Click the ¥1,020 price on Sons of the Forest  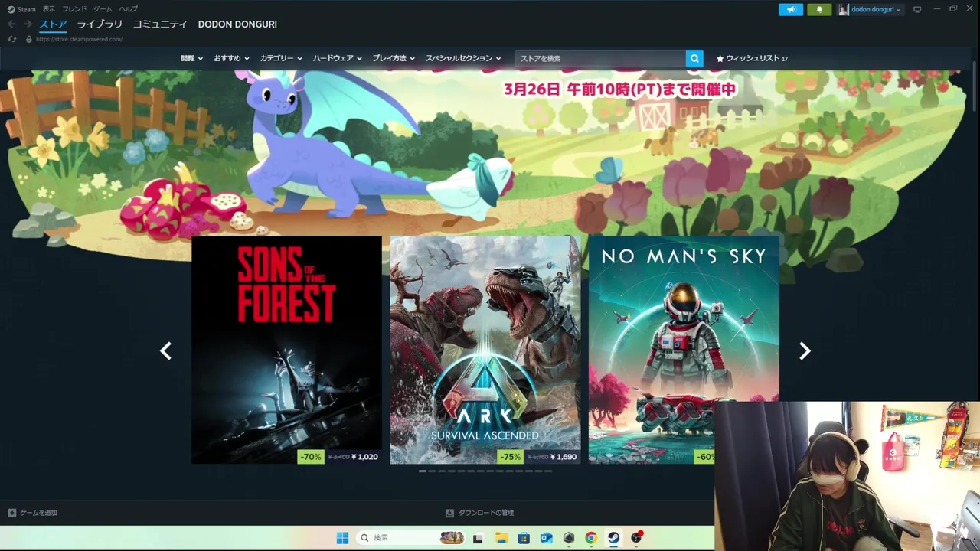click(x=364, y=456)
